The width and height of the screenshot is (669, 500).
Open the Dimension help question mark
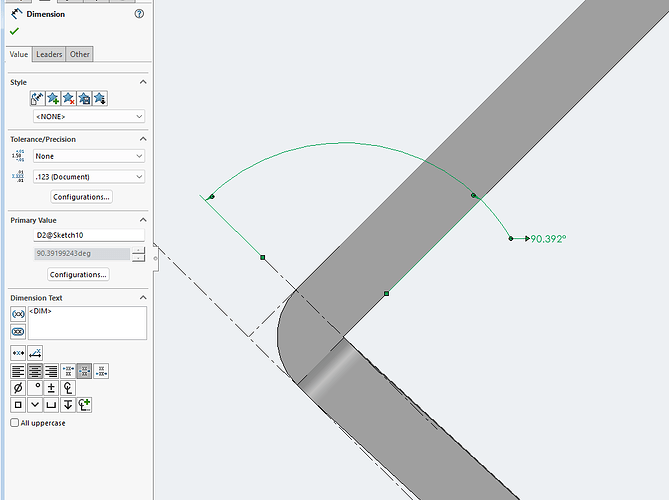[138, 14]
